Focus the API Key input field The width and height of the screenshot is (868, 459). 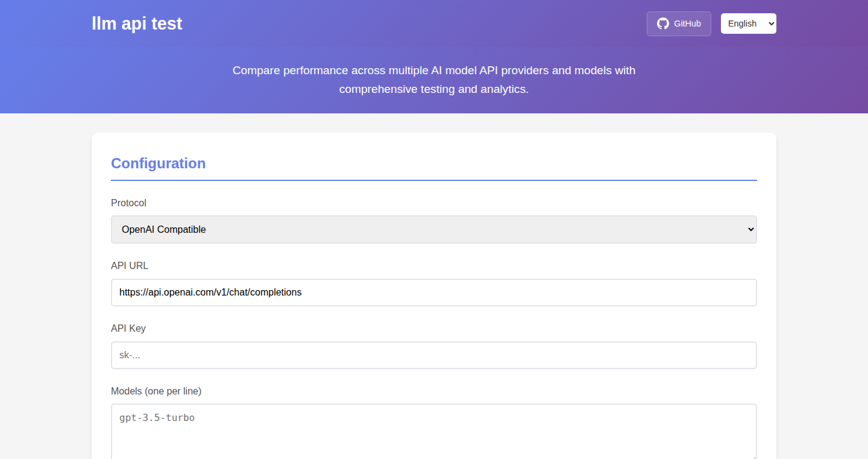(434, 355)
